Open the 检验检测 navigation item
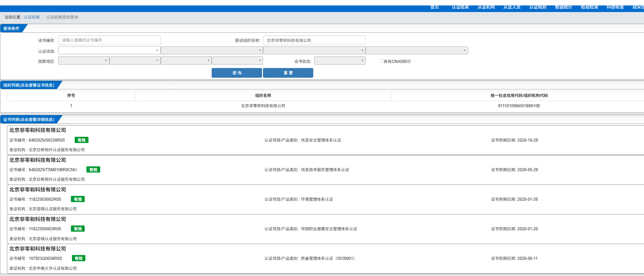This screenshot has height=276, width=644. pyautogui.click(x=589, y=7)
